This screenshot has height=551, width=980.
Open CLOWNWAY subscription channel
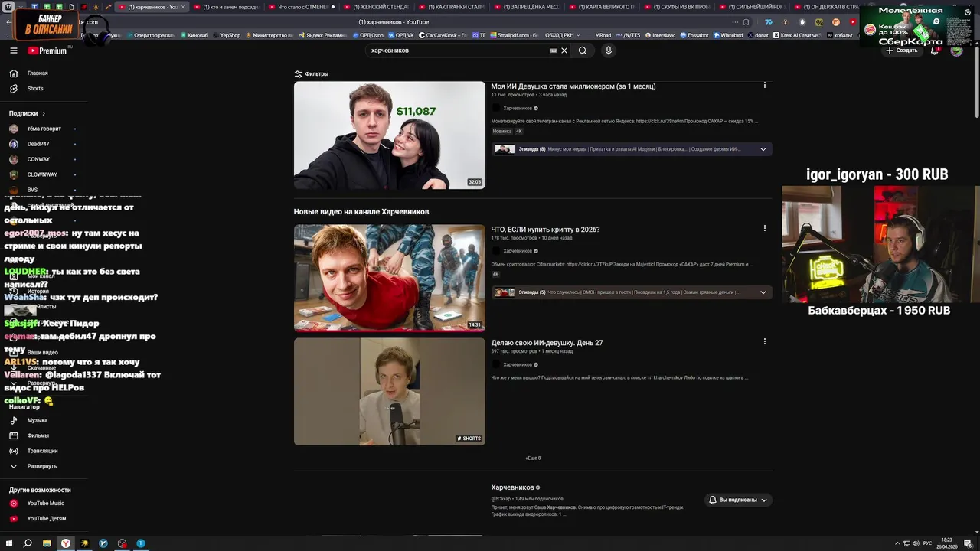[42, 174]
